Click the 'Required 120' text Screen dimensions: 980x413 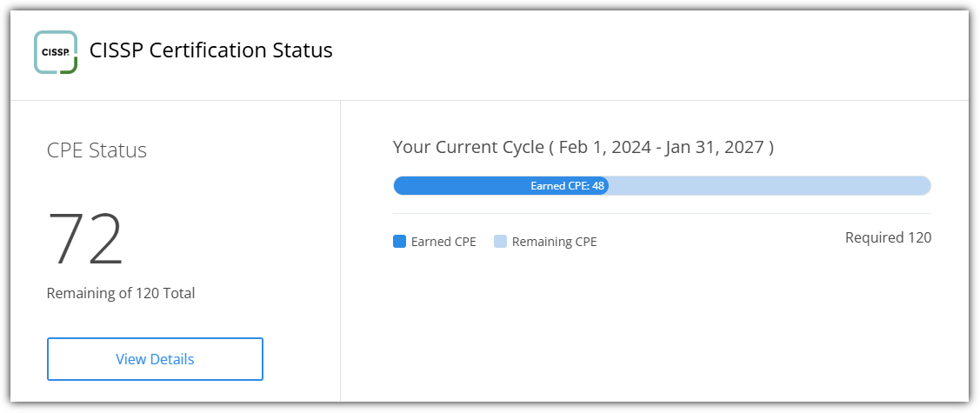(888, 237)
